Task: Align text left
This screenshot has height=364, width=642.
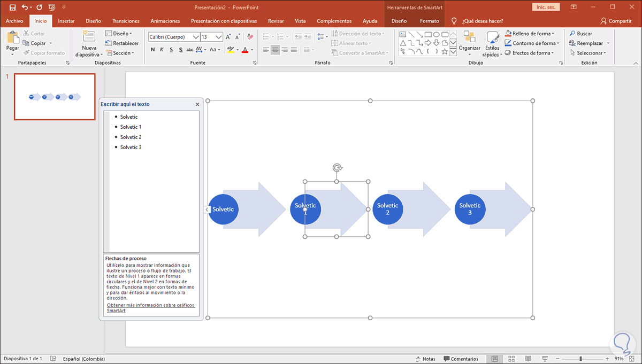Action: point(266,50)
